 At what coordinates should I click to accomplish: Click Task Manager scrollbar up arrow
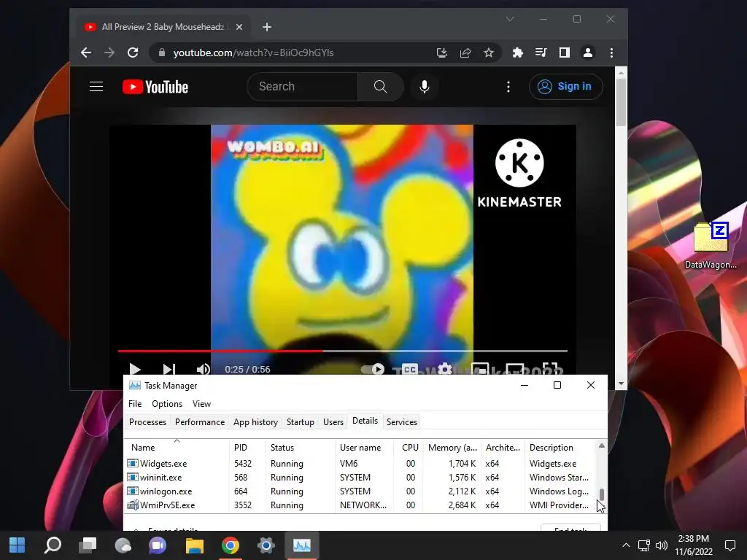click(602, 446)
